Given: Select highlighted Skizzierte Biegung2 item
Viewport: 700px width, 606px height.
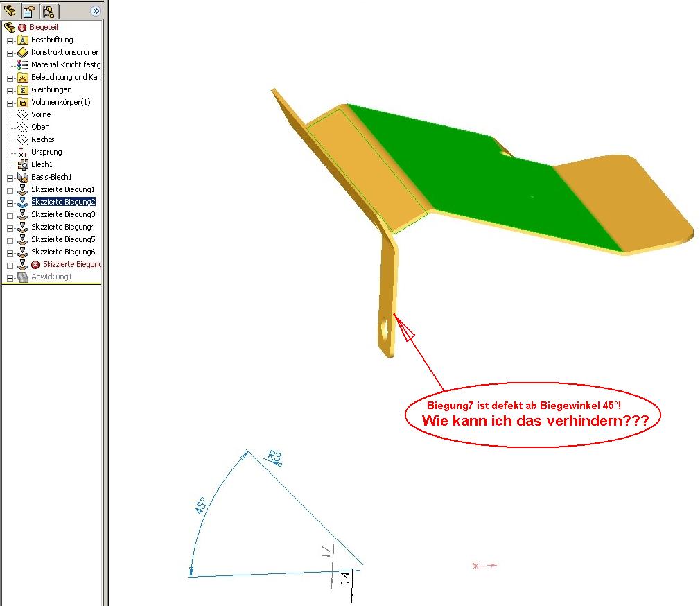Looking at the screenshot, I should pyautogui.click(x=63, y=202).
